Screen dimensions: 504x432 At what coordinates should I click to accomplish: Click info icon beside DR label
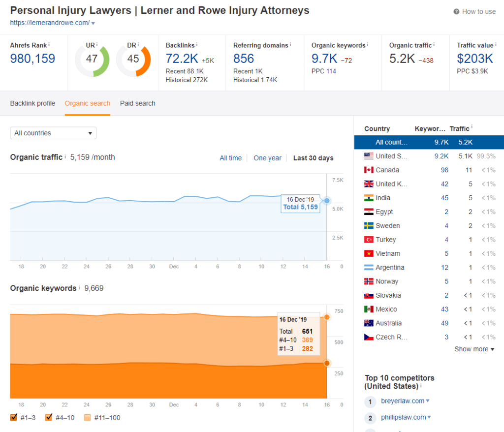click(138, 45)
